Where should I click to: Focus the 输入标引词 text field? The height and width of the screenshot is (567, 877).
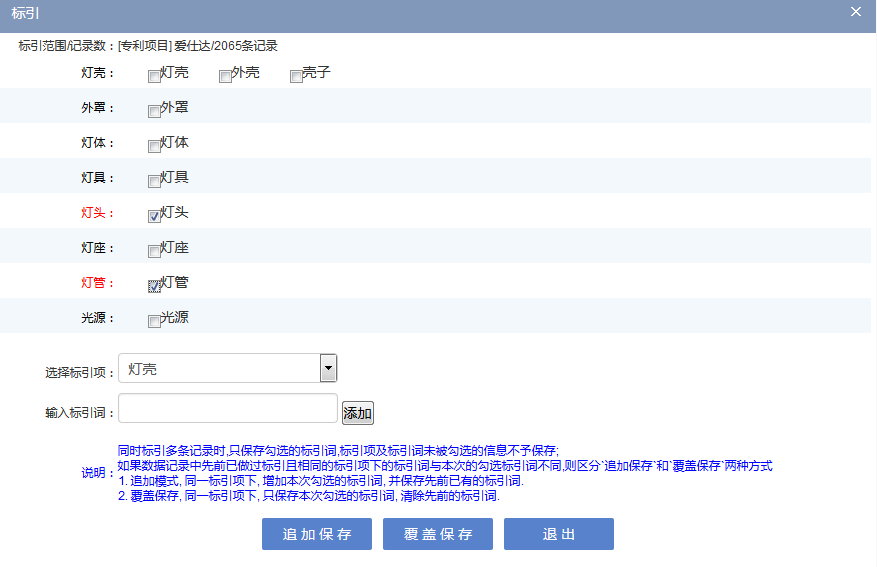pos(228,408)
